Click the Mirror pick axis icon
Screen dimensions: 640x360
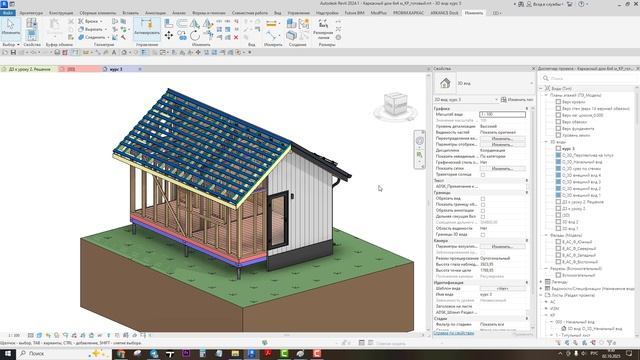coord(195,23)
